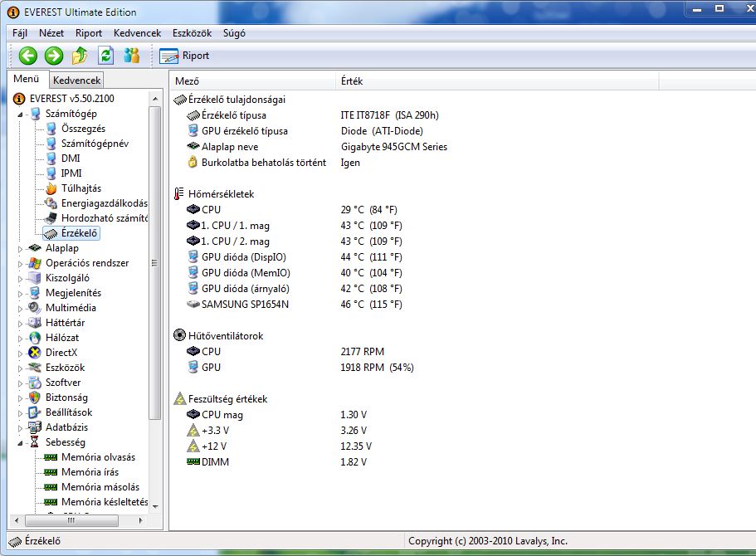The height and width of the screenshot is (556, 756).
Task: Click the Érték column header
Action: 497,81
